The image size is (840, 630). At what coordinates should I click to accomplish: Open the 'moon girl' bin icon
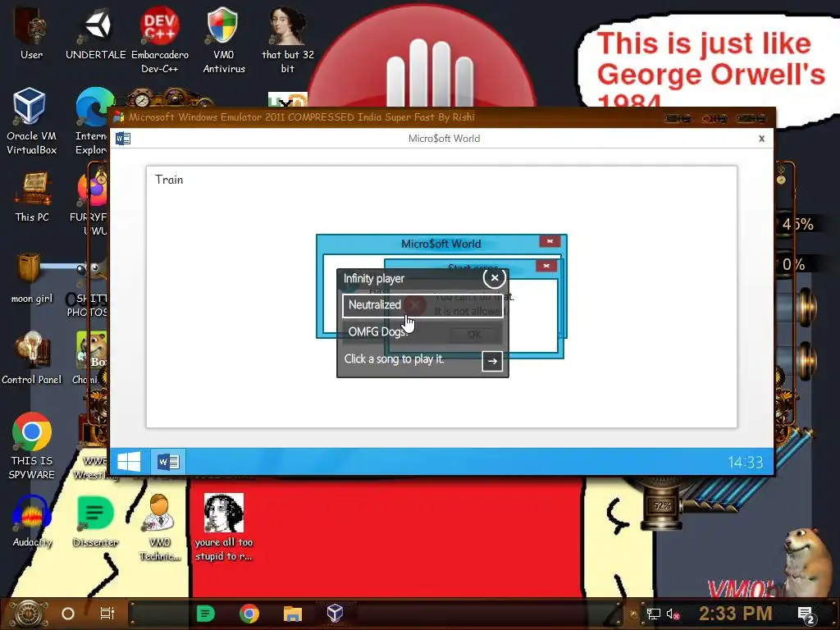click(x=31, y=278)
